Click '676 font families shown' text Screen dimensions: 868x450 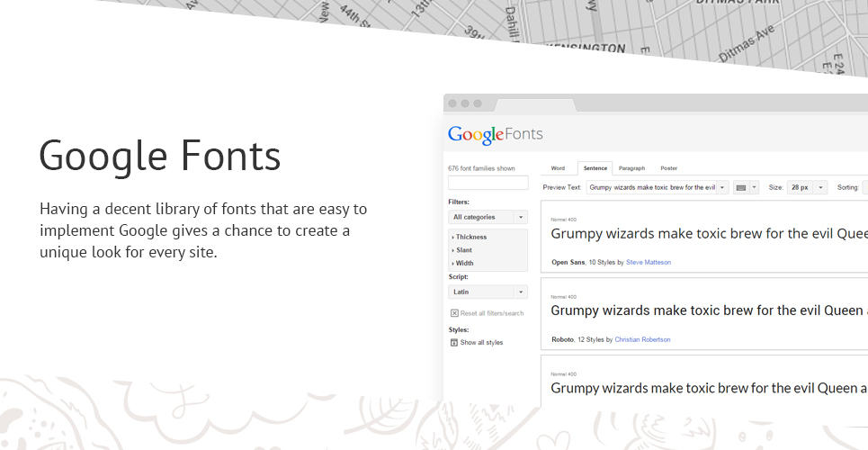[x=481, y=168]
